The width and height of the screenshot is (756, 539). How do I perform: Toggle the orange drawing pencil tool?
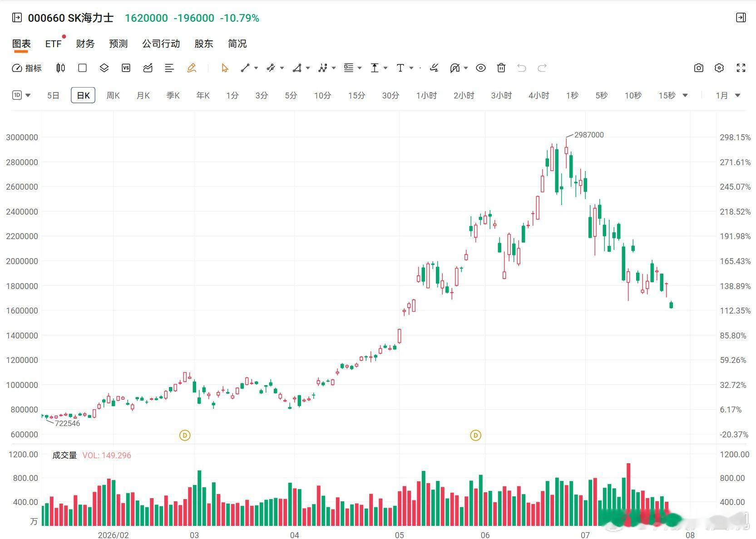192,68
